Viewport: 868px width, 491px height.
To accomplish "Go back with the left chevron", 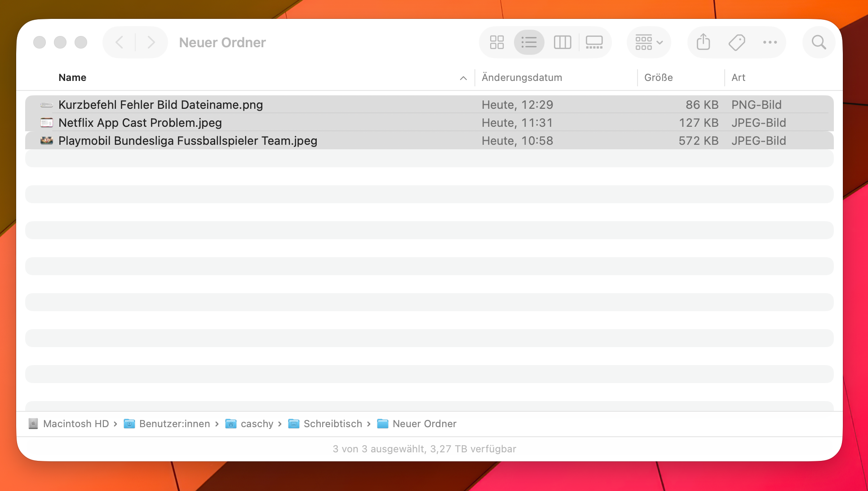I will pyautogui.click(x=120, y=42).
